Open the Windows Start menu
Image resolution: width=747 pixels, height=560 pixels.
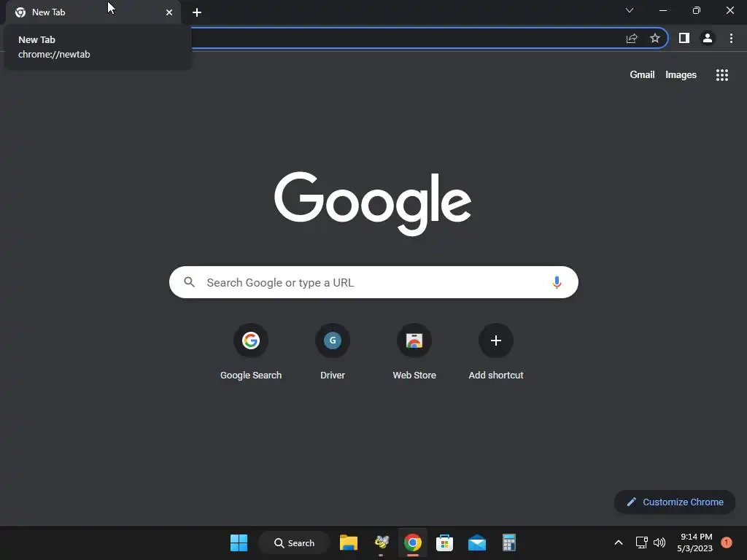coord(239,542)
